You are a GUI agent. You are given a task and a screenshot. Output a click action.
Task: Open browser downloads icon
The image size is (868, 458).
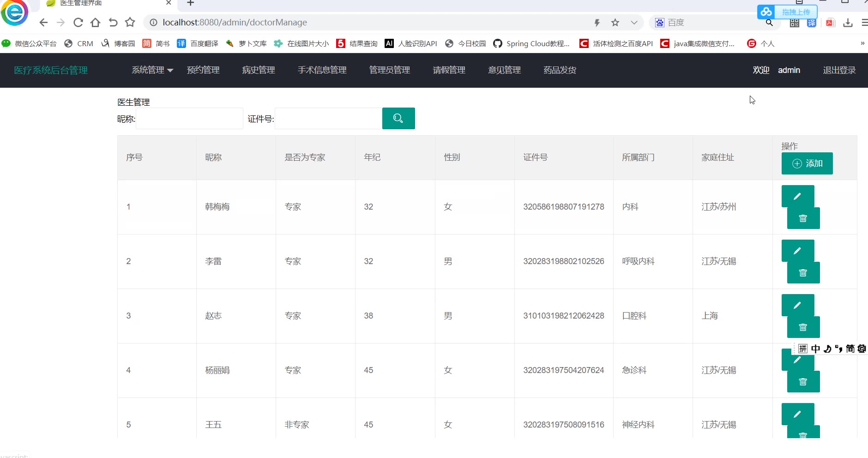[848, 23]
